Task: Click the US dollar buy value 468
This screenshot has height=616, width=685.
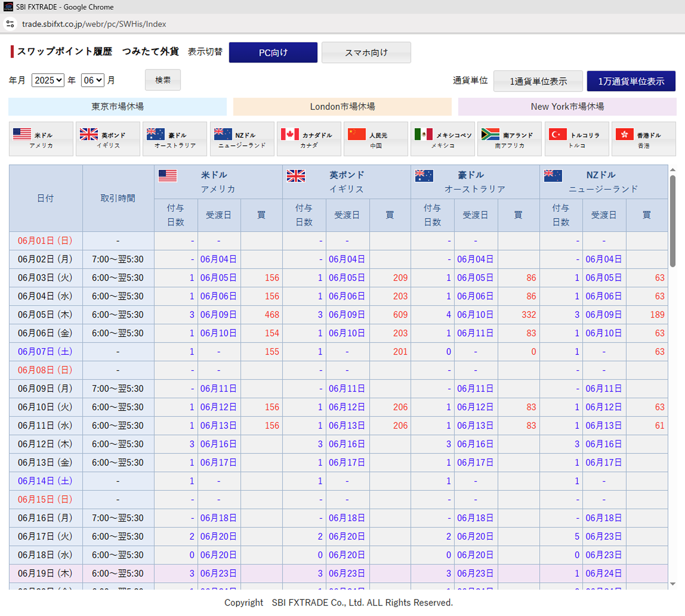Action: 272,315
